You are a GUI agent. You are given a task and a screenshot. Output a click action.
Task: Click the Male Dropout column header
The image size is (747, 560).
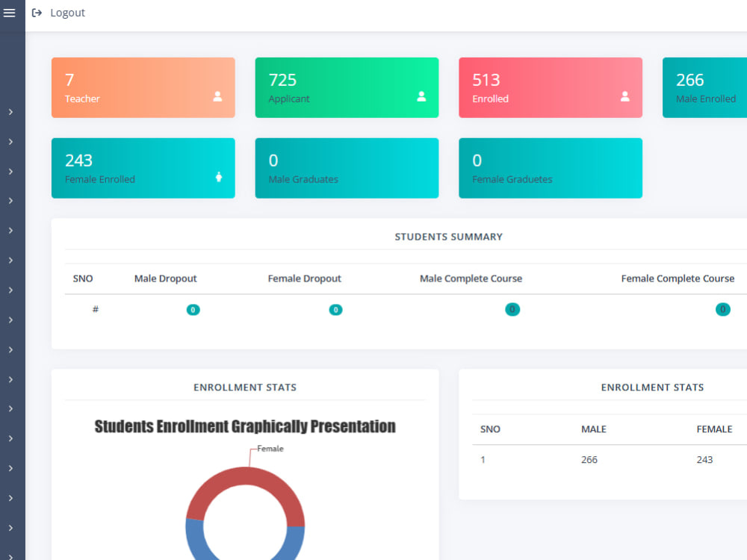pos(165,279)
